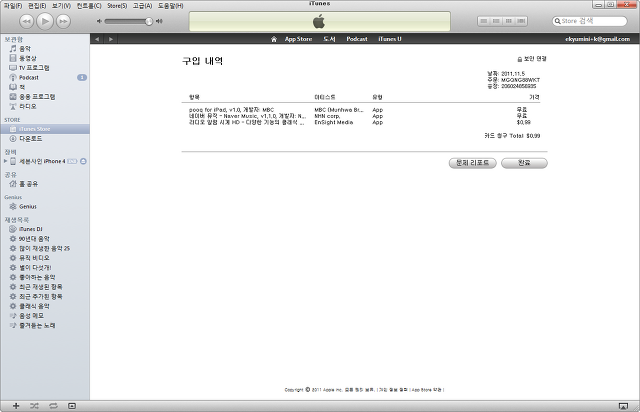Select 라디오 in the library sidebar
Viewport: 640px width, 412px height.
point(45,107)
